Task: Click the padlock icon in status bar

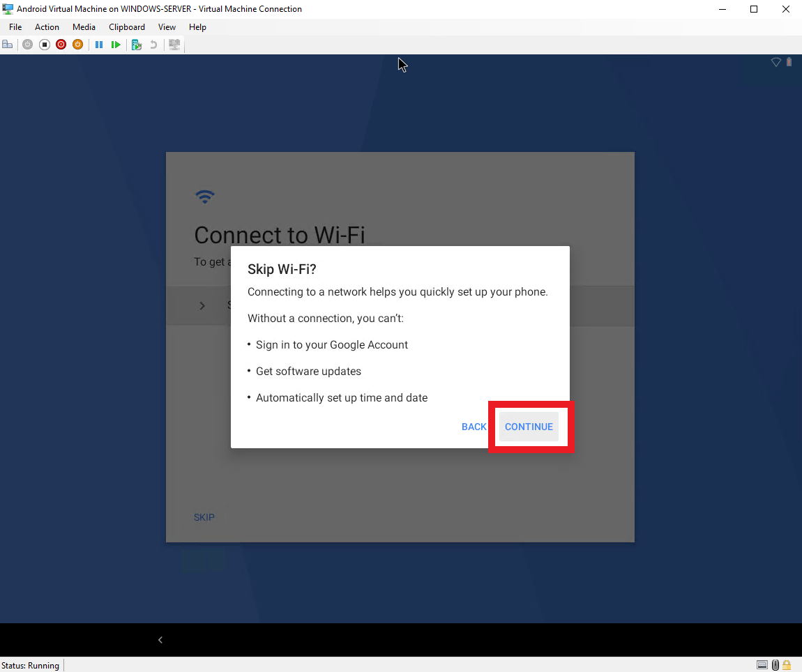Action: [787, 665]
